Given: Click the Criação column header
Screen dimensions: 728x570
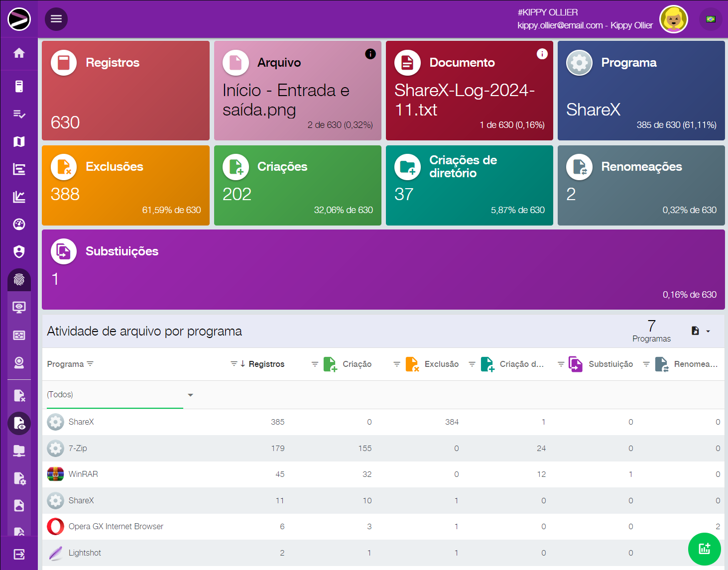Looking at the screenshot, I should click(x=357, y=364).
